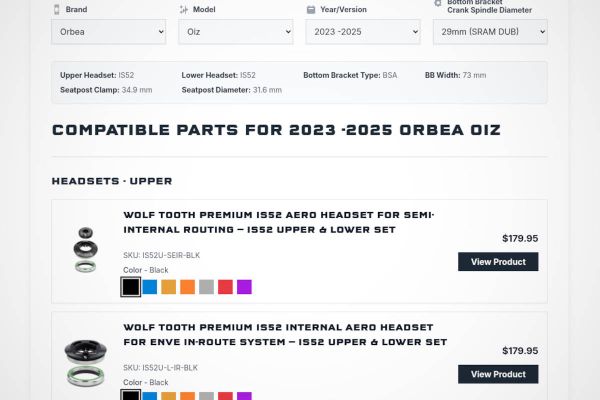The height and width of the screenshot is (400, 600).
Task: Click Color - Black label under SKU IS52U-SEIR-BLK
Action: coord(145,270)
